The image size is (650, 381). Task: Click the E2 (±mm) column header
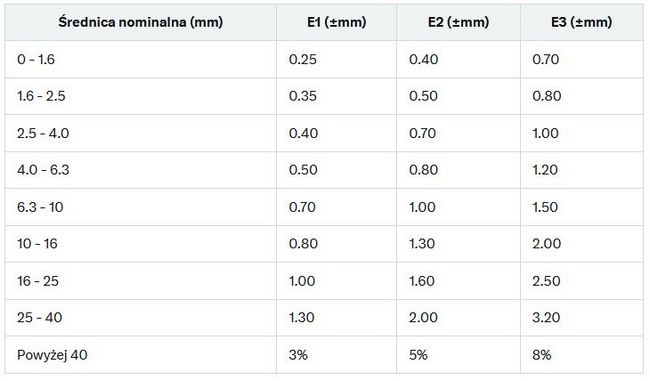(458, 22)
